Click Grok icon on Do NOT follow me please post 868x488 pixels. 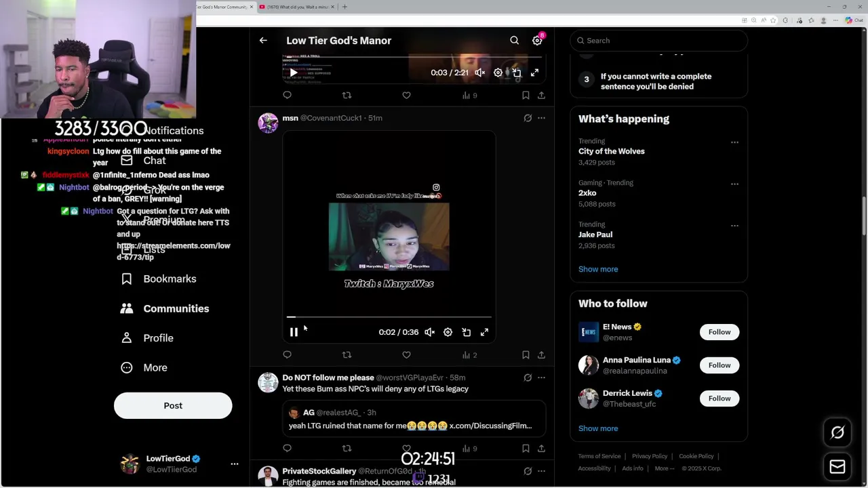(528, 378)
